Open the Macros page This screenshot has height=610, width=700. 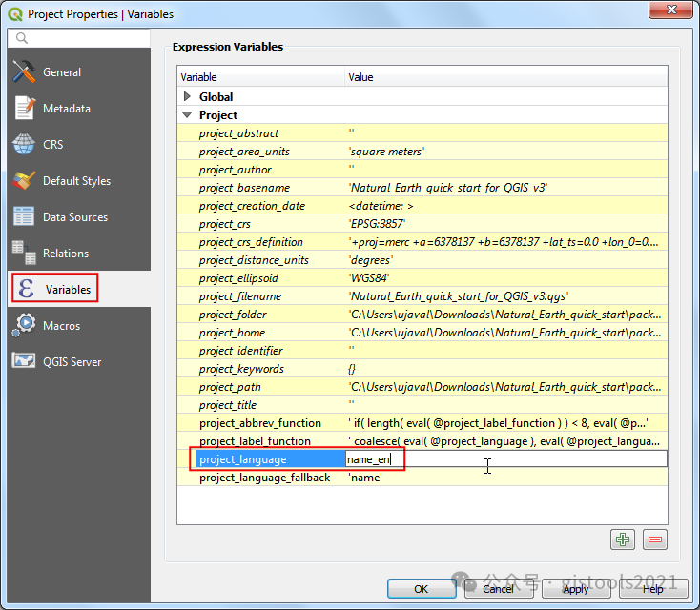pos(61,325)
